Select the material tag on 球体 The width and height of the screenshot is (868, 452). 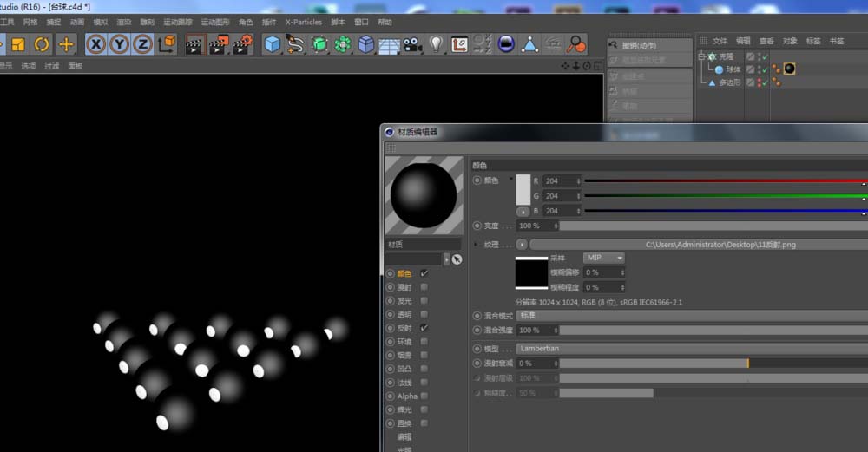790,69
